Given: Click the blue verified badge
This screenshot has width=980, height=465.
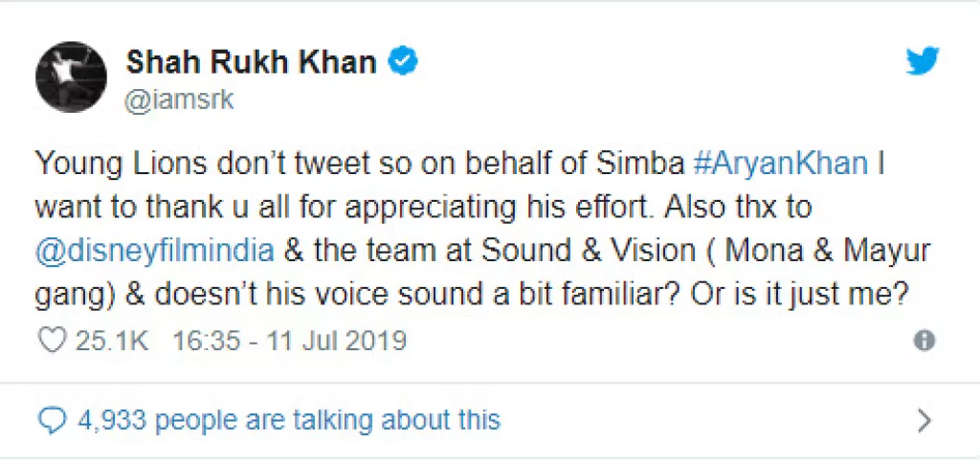Looking at the screenshot, I should [402, 62].
